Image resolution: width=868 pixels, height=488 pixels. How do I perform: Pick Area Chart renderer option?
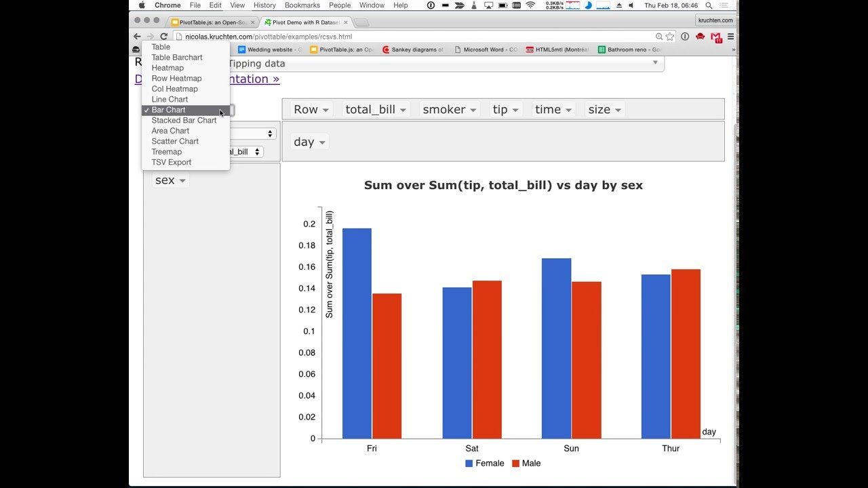(185, 131)
